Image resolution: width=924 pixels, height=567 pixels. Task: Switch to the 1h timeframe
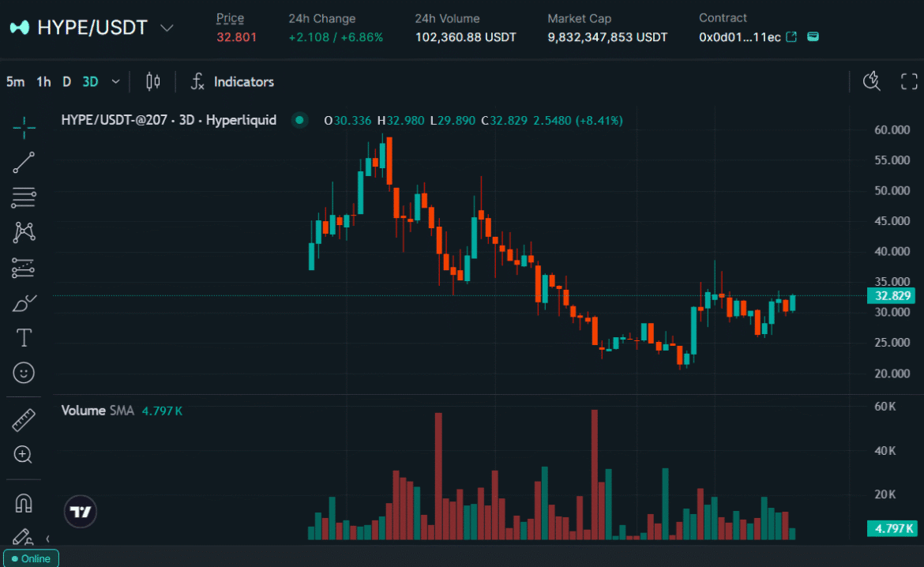click(x=43, y=81)
